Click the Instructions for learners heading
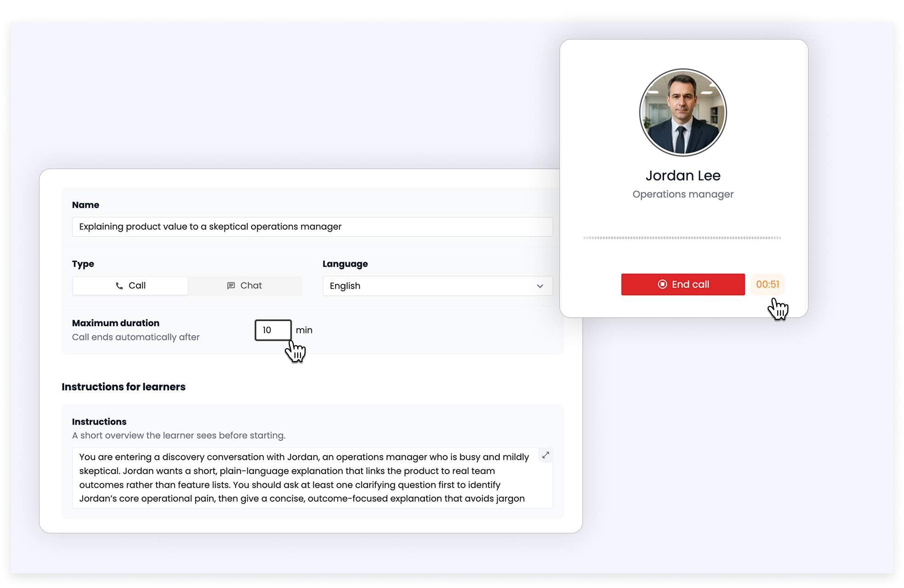The width and height of the screenshot is (904, 588). point(124,387)
